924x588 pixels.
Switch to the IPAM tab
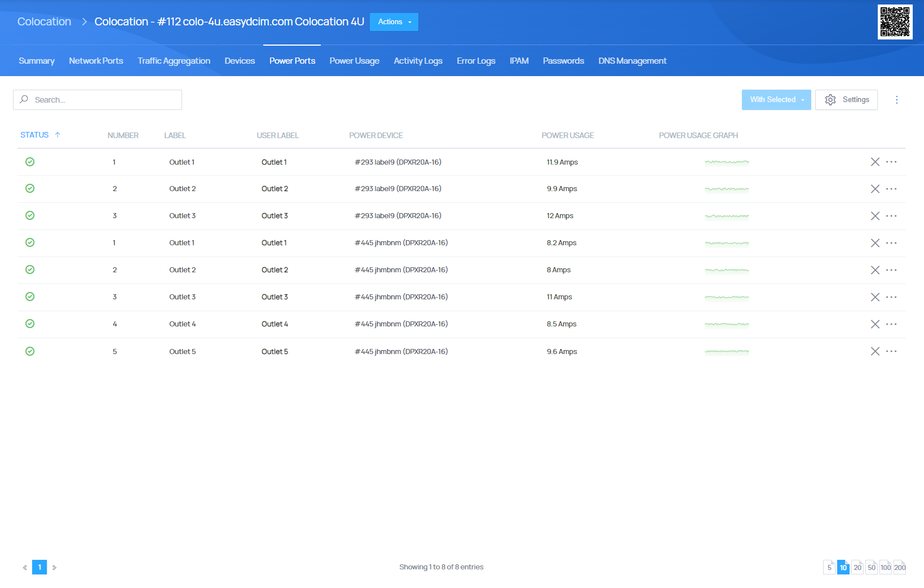(519, 61)
